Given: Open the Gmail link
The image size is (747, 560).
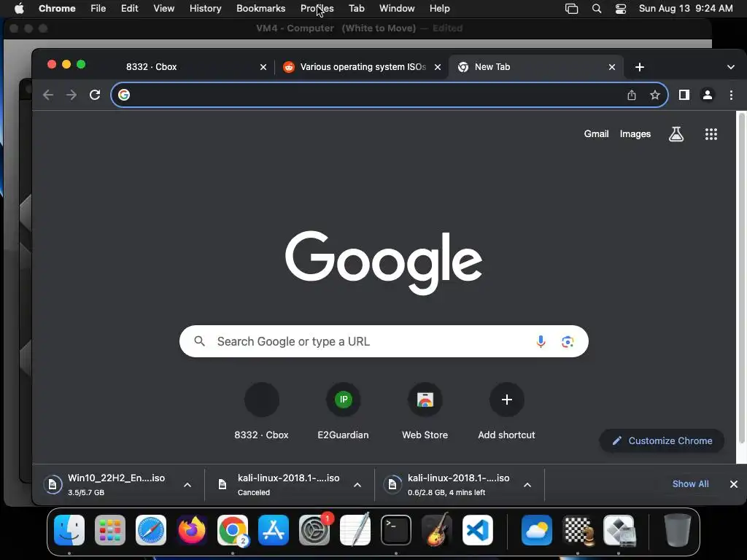Looking at the screenshot, I should 596,134.
